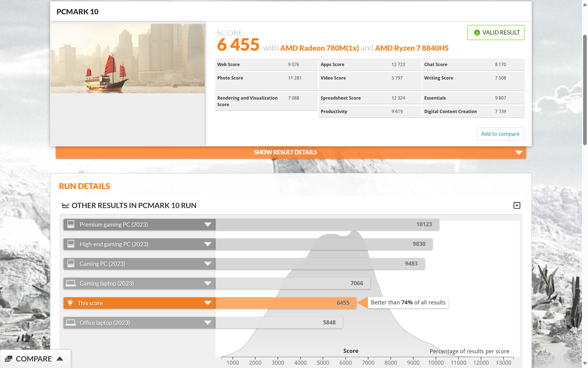Expand Office laptop (2023) dropdown arrow
Screen dimensions: 588x368
(207, 323)
